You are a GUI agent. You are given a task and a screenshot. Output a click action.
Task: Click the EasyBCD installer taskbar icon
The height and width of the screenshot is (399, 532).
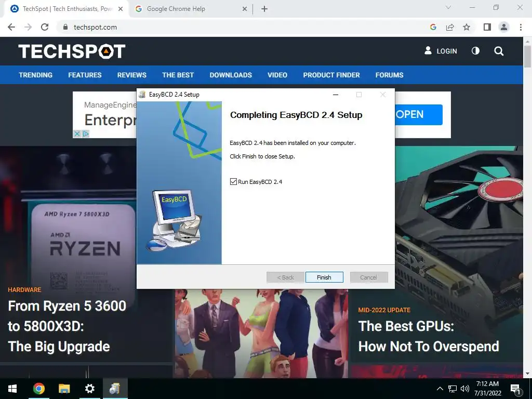[115, 389]
